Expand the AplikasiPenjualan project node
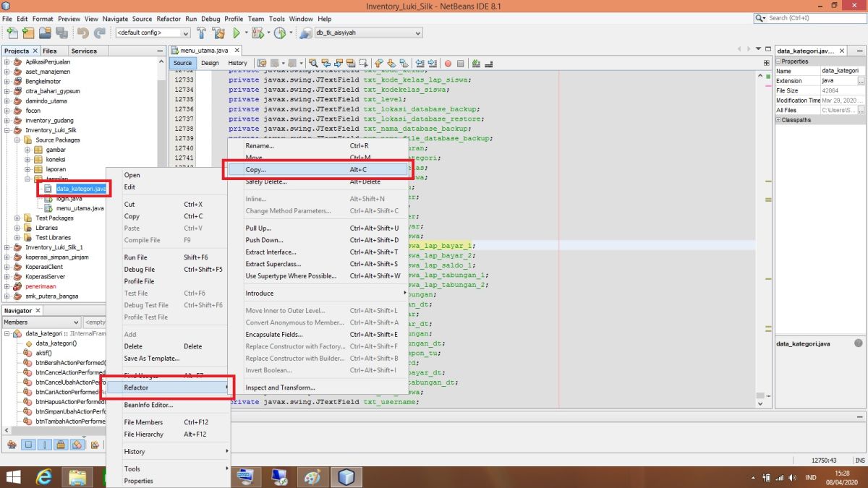 coord(7,62)
